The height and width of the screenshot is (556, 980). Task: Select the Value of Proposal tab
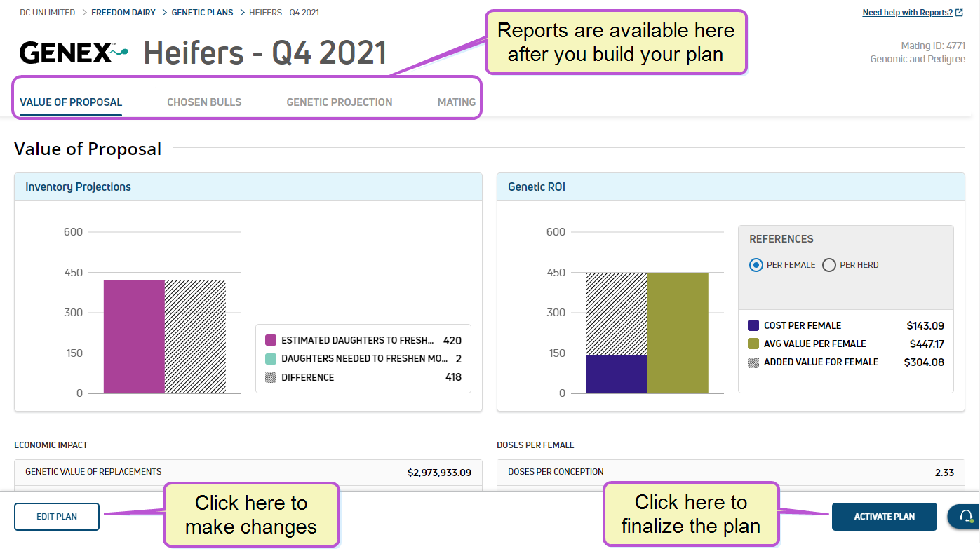tap(71, 102)
